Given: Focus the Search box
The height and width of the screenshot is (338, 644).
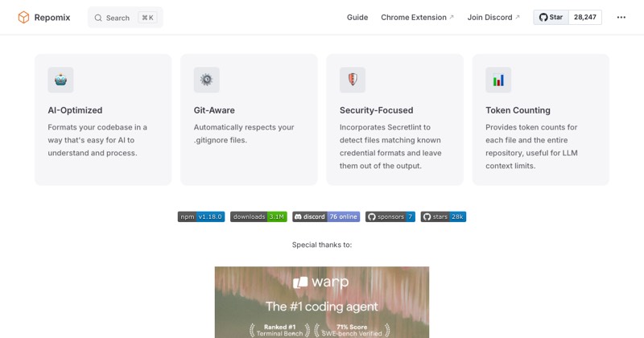Looking at the screenshot, I should pos(126,17).
